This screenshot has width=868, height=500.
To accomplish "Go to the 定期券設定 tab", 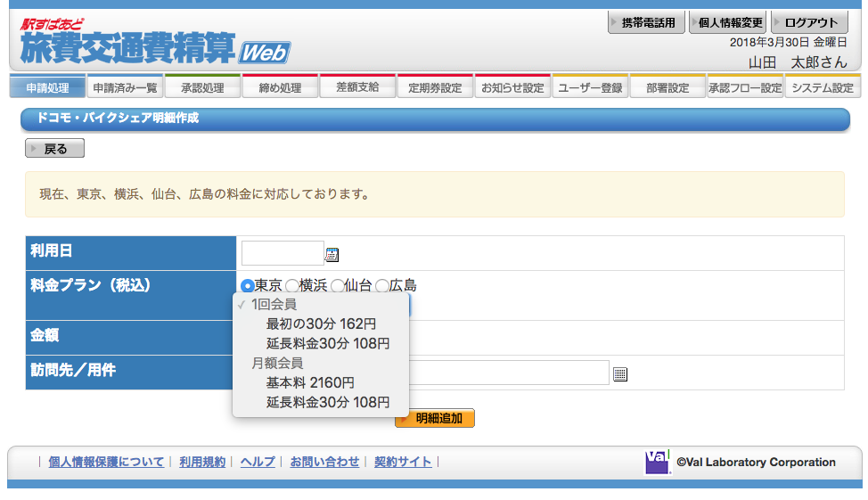I will point(435,87).
